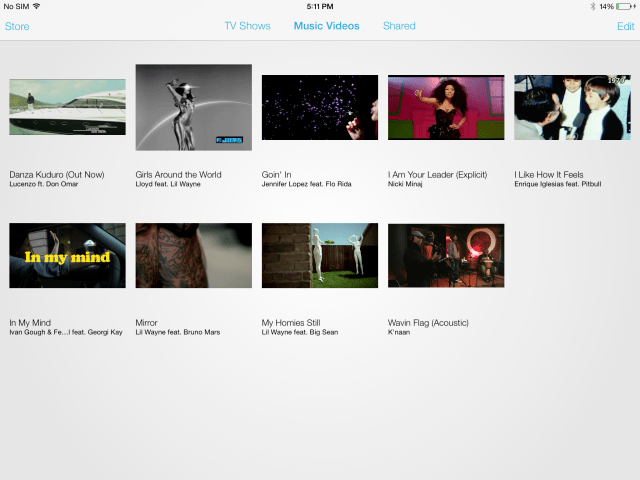The width and height of the screenshot is (640, 480).
Task: Click the artist name 'K'naan'
Action: click(399, 332)
